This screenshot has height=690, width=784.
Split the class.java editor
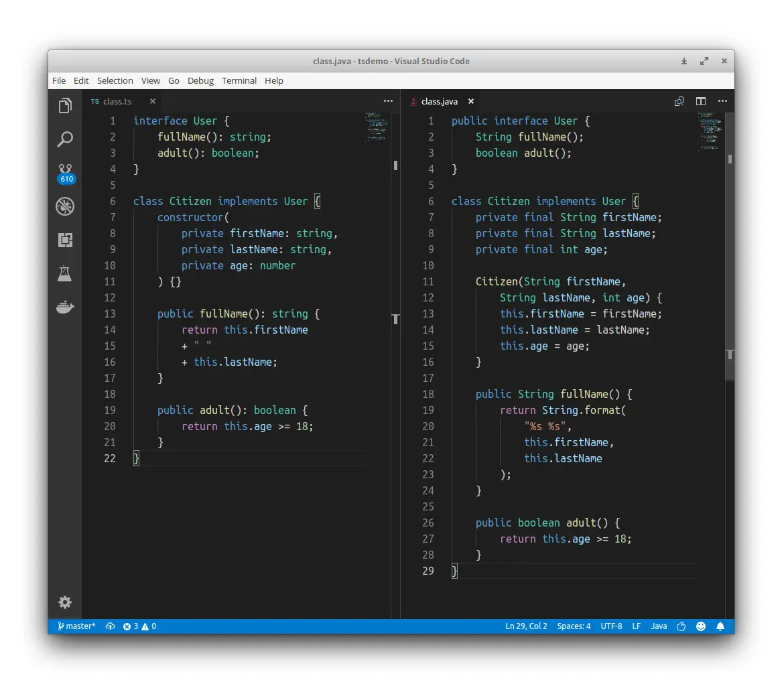click(701, 102)
